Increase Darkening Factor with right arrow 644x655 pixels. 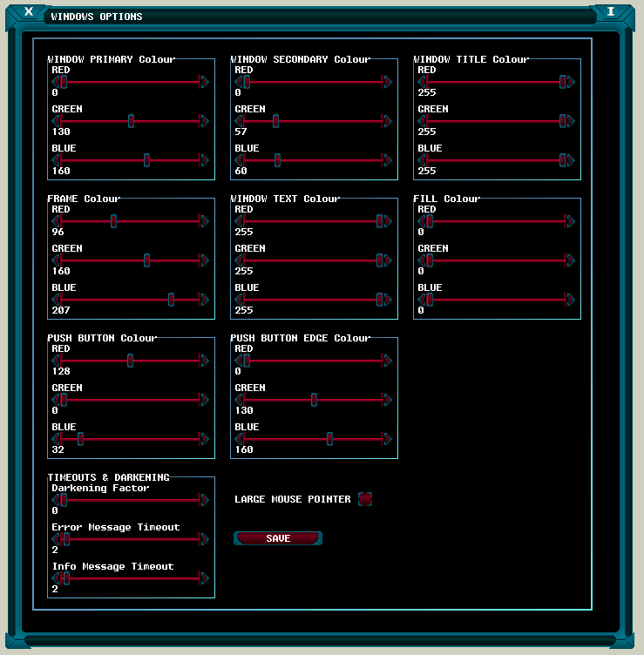204,500
